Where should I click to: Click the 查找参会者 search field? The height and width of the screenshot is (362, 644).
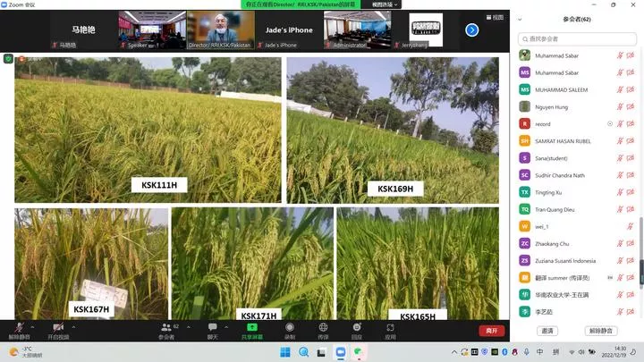pyautogui.click(x=578, y=39)
